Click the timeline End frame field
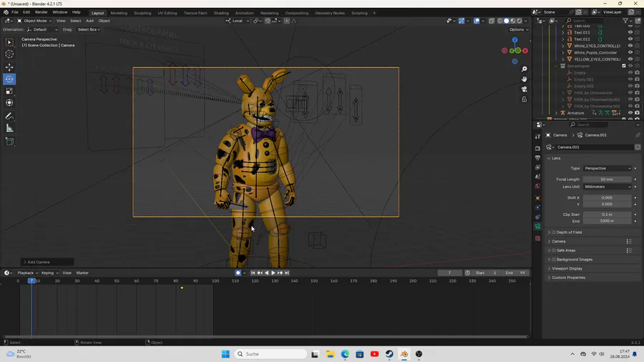Screen dimensions: 644x362 click(x=515, y=273)
